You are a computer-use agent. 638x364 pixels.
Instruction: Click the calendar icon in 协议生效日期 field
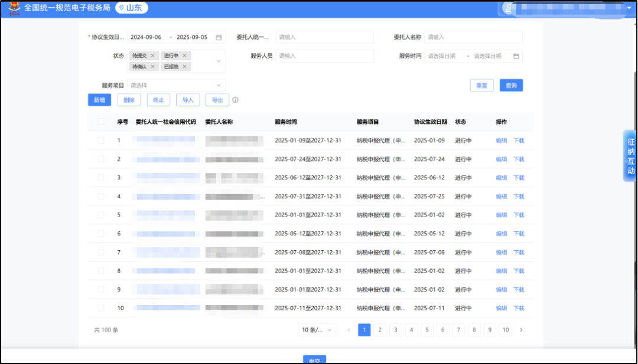pos(219,37)
